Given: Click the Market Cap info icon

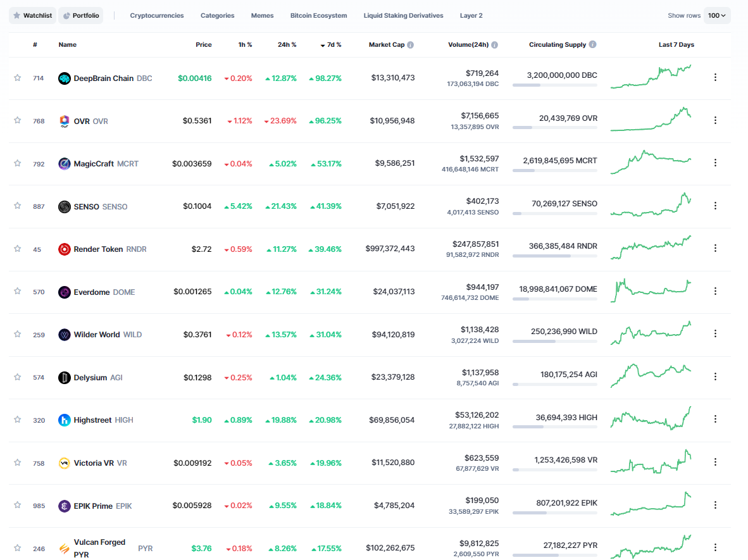Looking at the screenshot, I should coord(411,45).
